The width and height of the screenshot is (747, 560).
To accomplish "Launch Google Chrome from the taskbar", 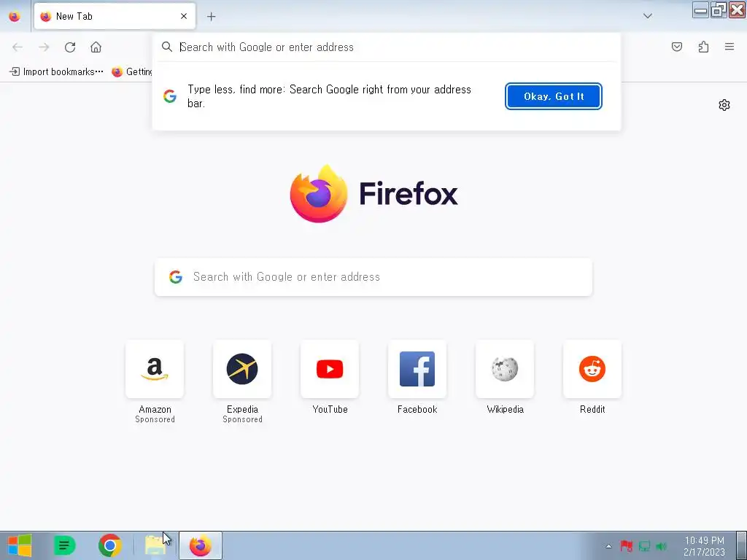I will (x=109, y=545).
